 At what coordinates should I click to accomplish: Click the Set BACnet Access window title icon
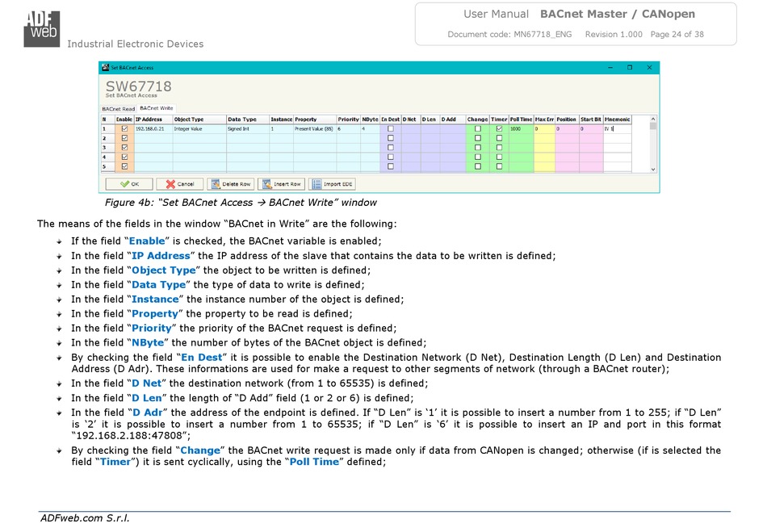(105, 68)
